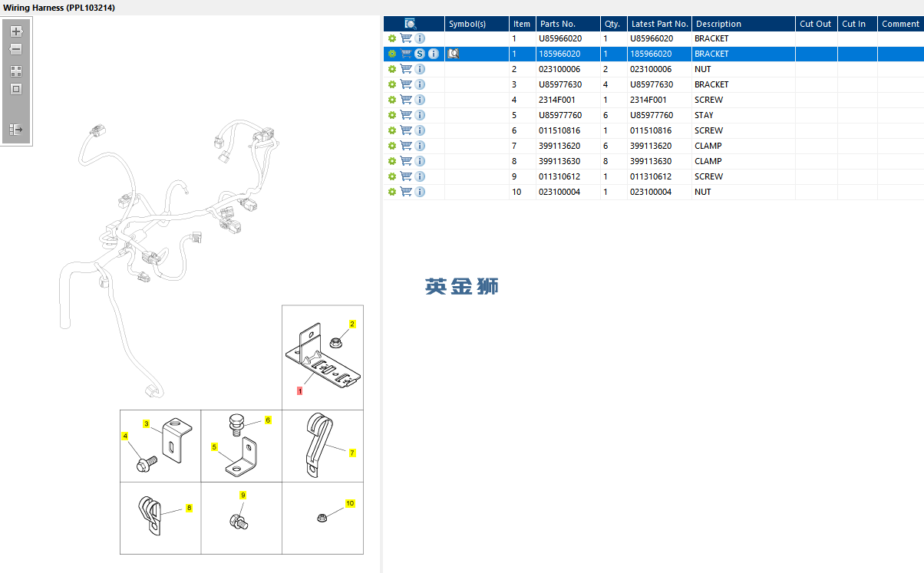Show info for NUT 023100004
This screenshot has width=924, height=573.
click(420, 192)
